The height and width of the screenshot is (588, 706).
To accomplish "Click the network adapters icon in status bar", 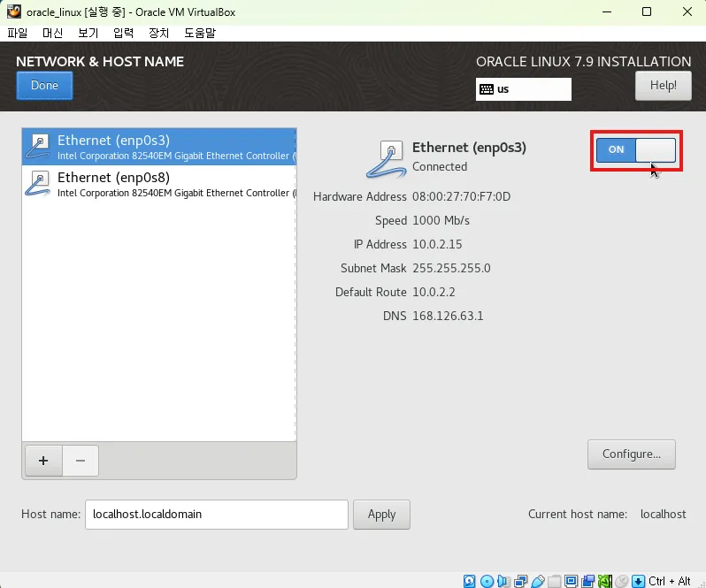I will [520, 581].
